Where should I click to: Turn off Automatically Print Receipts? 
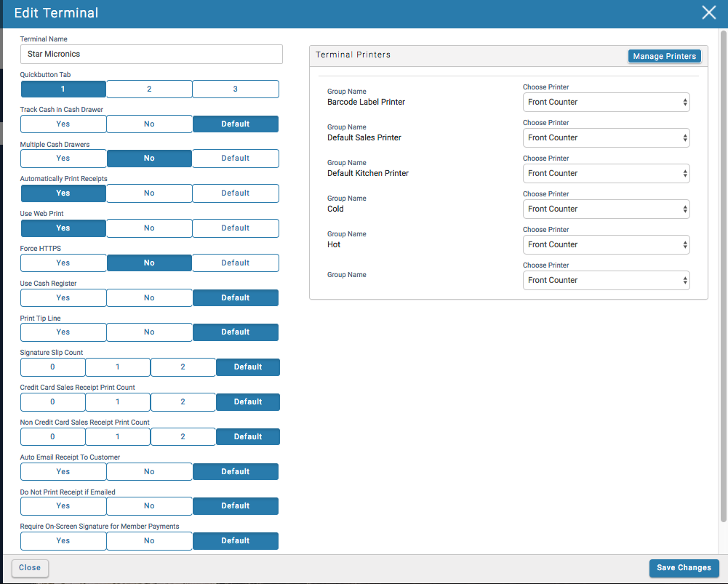pos(149,193)
